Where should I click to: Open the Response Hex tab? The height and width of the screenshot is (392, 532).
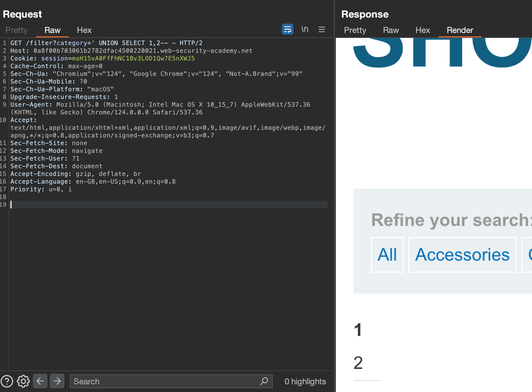pyautogui.click(x=423, y=30)
